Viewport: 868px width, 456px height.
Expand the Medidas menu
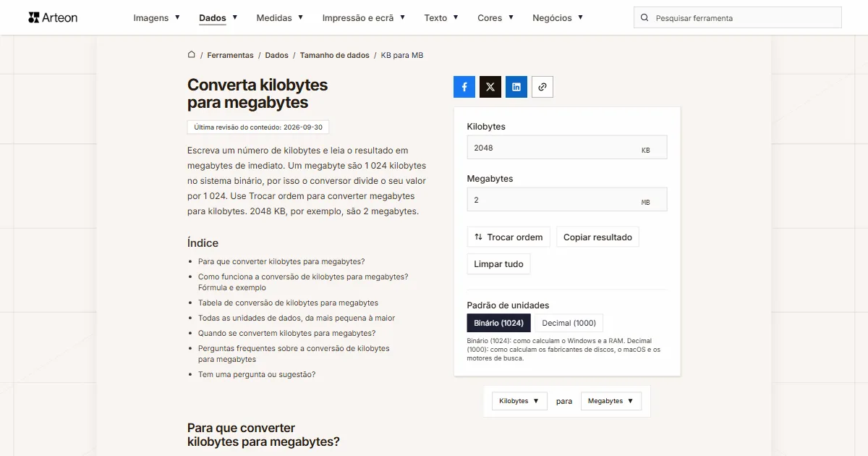[x=280, y=18]
